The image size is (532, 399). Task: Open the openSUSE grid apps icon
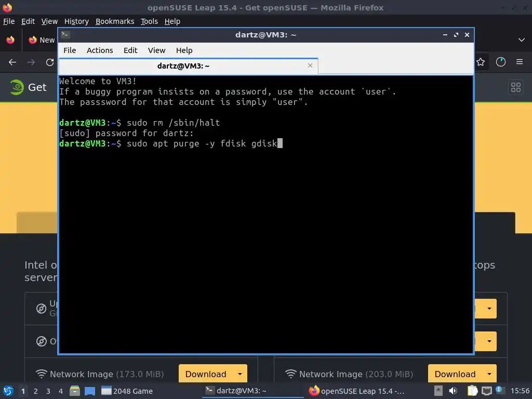coord(516,87)
